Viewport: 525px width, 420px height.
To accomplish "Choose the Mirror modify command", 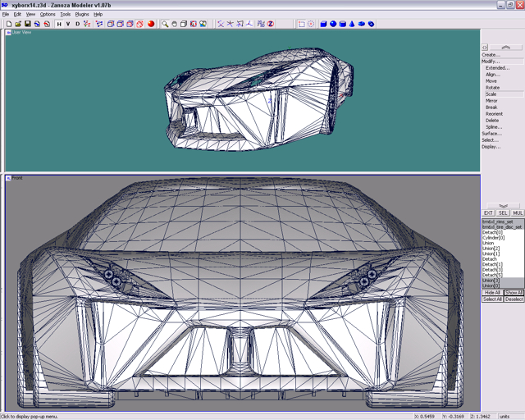I will tap(491, 101).
